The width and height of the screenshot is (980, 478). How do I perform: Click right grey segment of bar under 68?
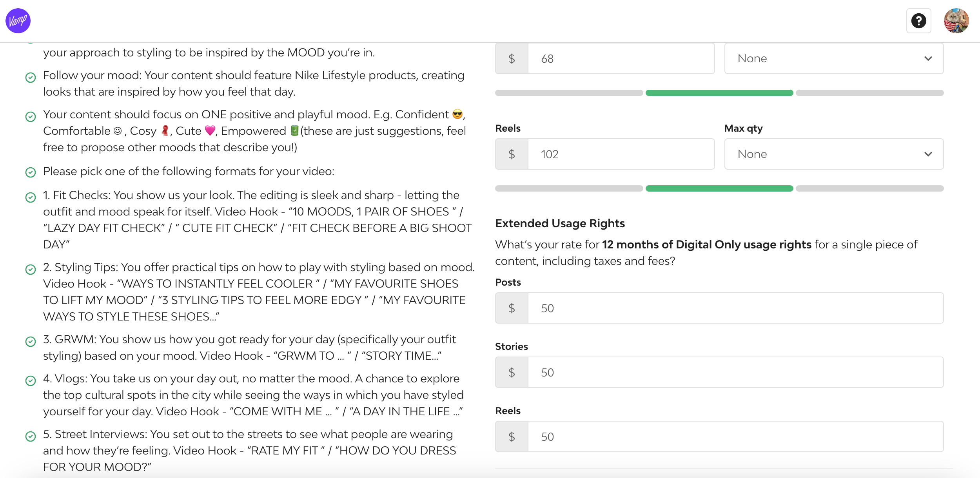point(869,93)
